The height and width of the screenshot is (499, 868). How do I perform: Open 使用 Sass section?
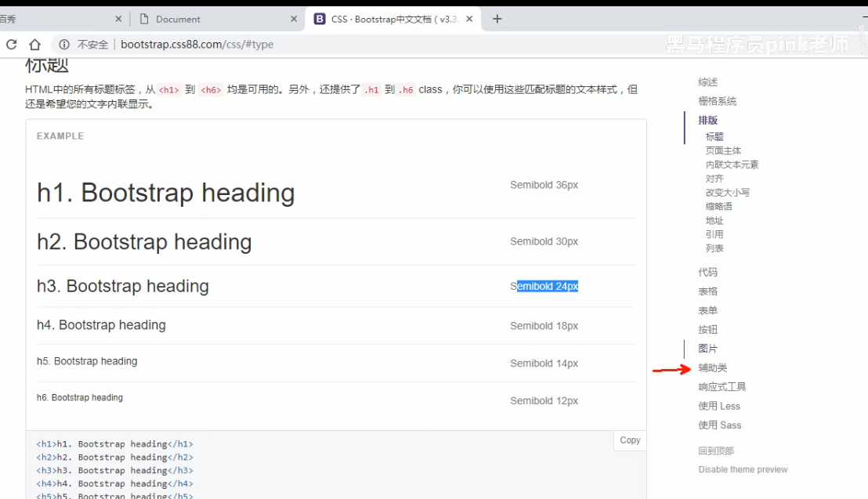720,425
